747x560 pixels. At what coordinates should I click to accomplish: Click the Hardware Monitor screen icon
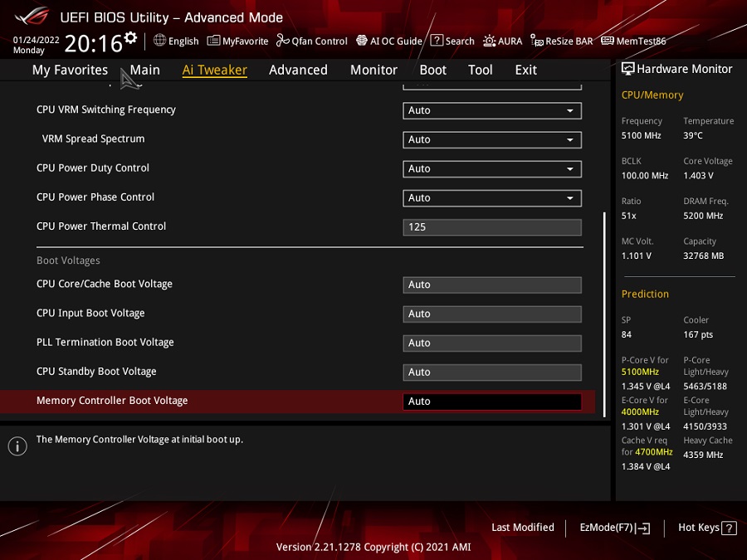(628, 69)
